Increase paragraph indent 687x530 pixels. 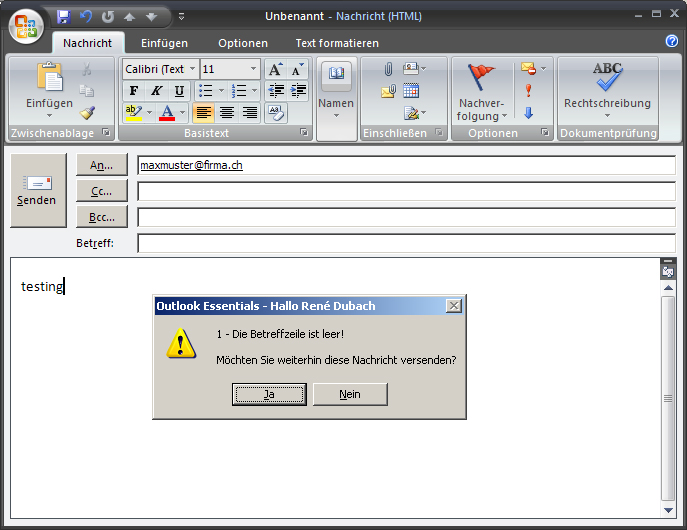point(298,91)
